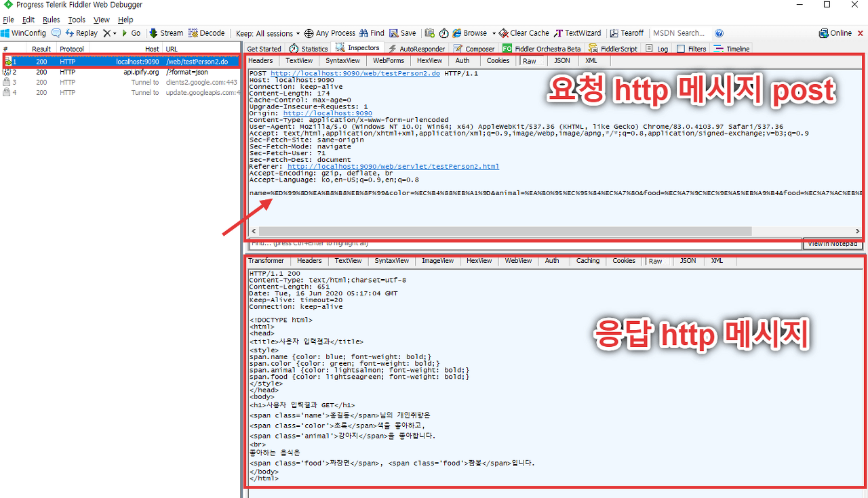
Task: Switch to the Composer tab
Action: [474, 49]
